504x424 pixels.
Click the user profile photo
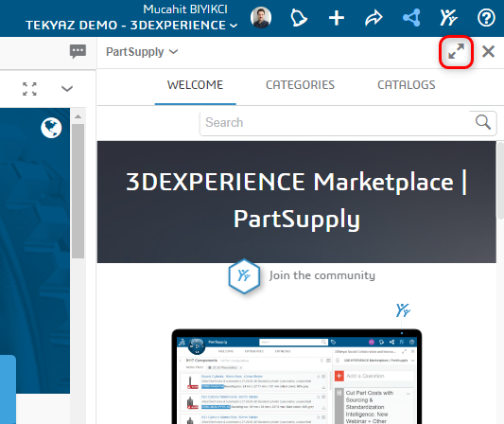pyautogui.click(x=261, y=18)
